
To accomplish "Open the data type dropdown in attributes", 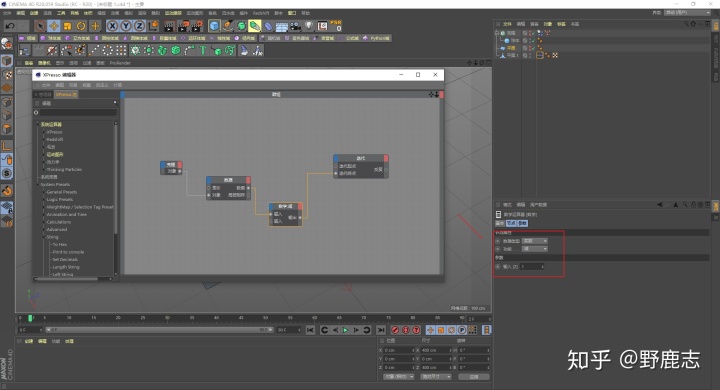I will pyautogui.click(x=535, y=241).
